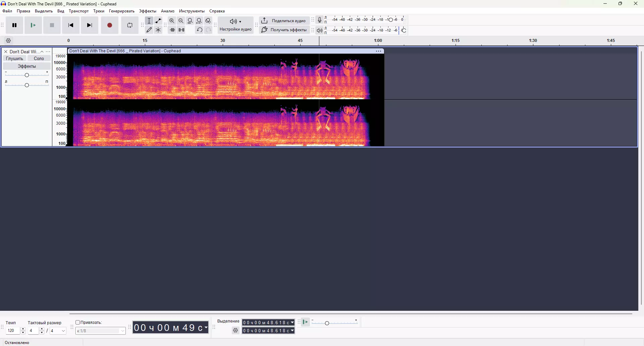
Task: Start playback with the Play button
Action: [x=33, y=25]
